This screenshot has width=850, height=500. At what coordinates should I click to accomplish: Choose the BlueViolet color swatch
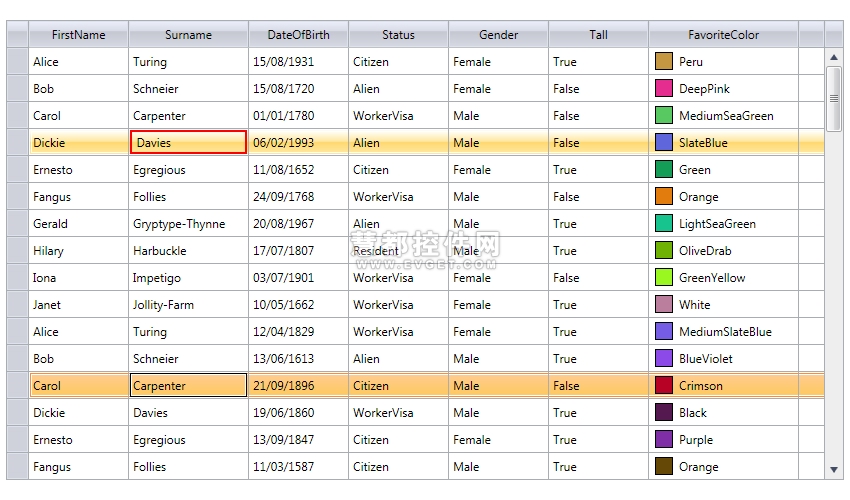(x=664, y=358)
